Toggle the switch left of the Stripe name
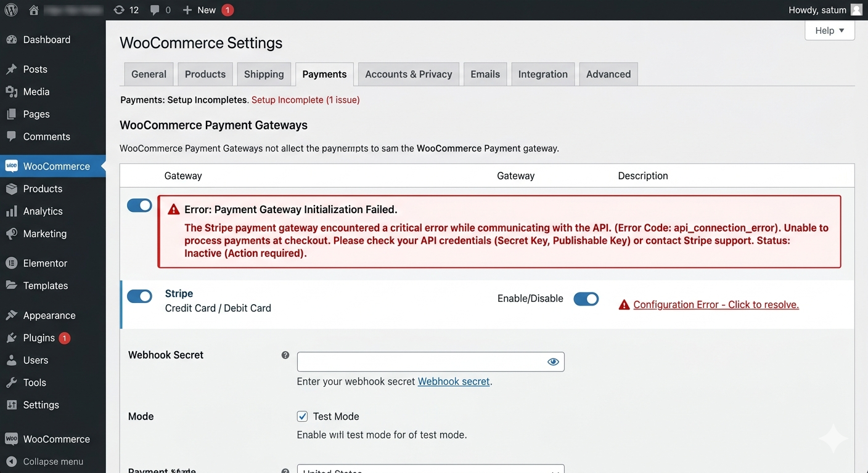 pos(139,297)
